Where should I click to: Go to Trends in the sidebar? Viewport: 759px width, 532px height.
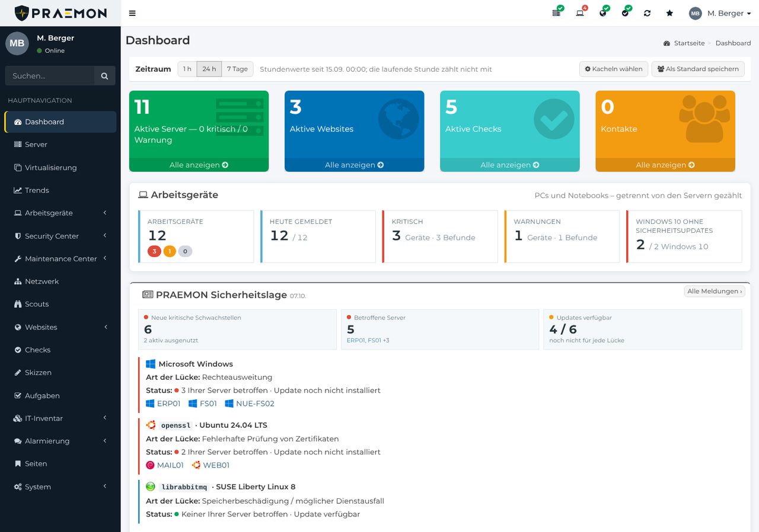click(x=60, y=190)
